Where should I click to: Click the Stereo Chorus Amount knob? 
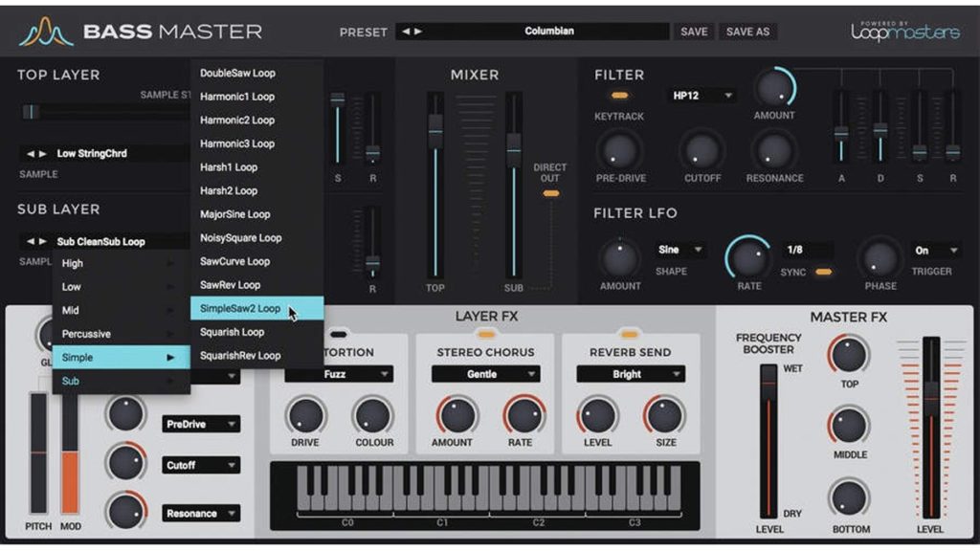pos(457,415)
